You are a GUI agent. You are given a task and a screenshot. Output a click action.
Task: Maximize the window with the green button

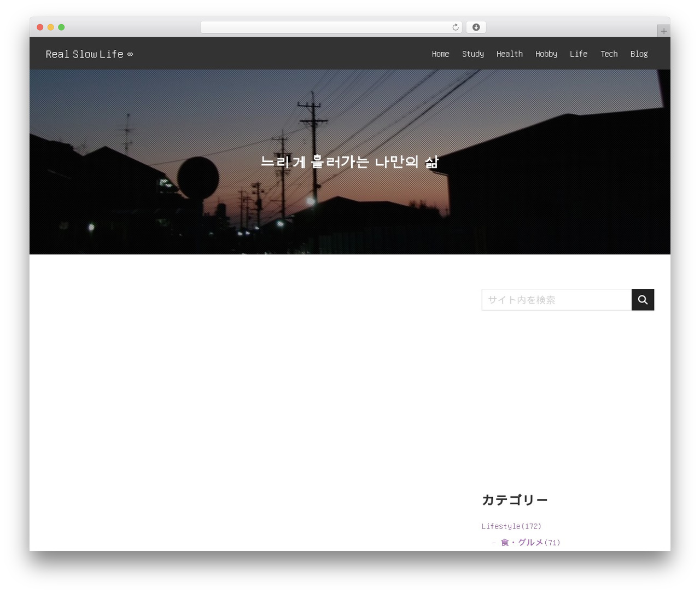(x=61, y=27)
